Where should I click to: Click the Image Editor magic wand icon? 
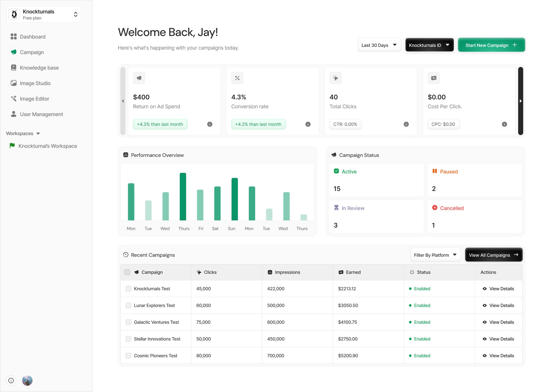(x=14, y=98)
